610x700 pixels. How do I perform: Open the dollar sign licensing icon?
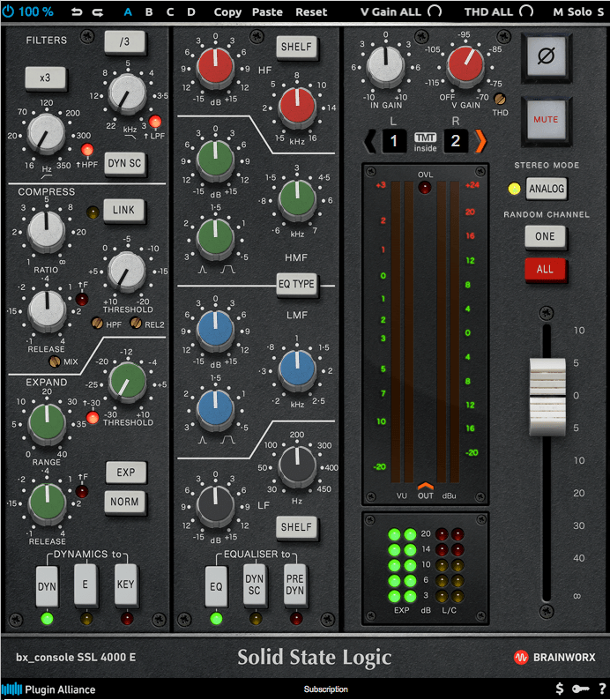(x=560, y=689)
